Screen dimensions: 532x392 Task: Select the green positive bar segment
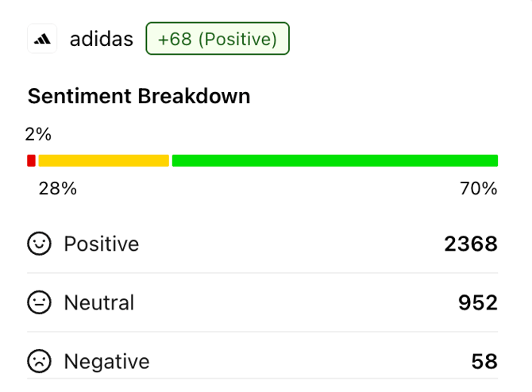click(x=334, y=160)
